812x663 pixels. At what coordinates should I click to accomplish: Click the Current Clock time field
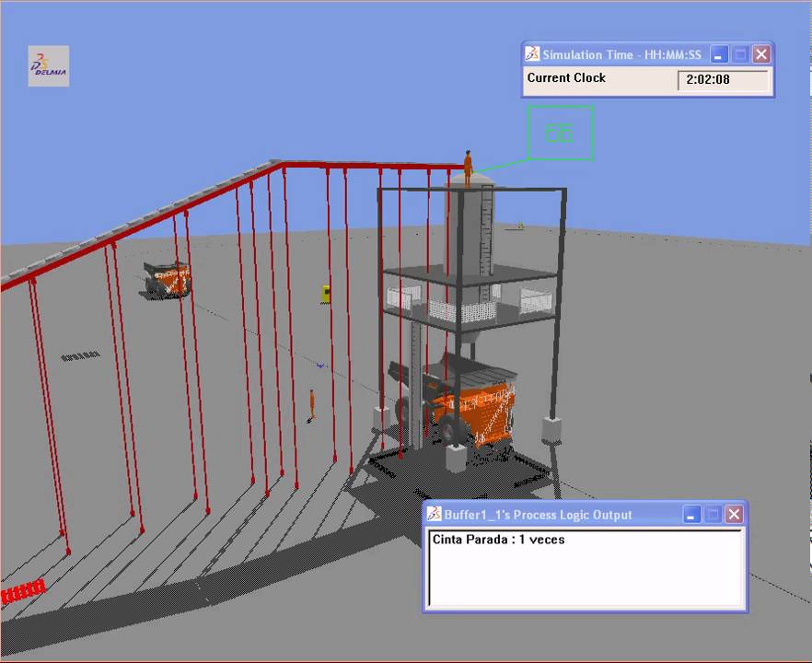723,80
